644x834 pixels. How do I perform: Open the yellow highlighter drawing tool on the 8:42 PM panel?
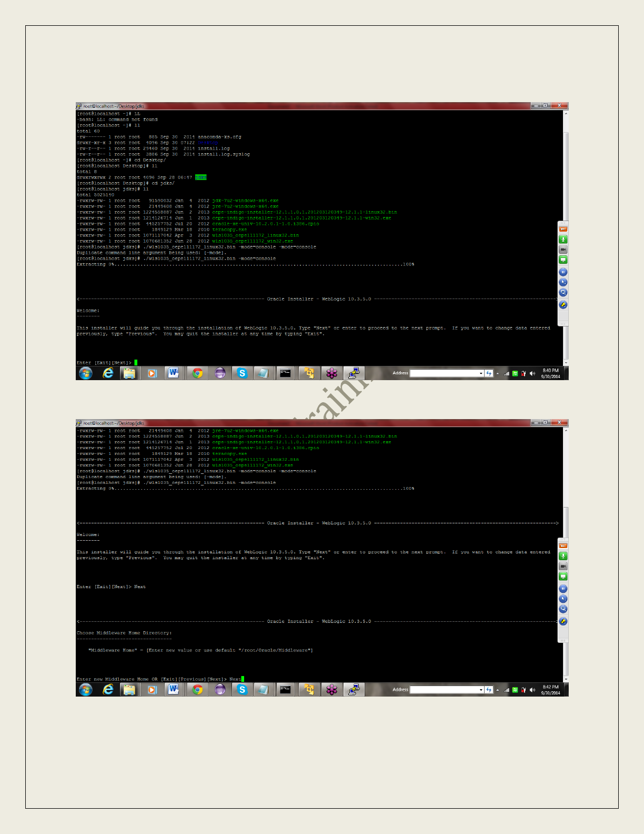[x=563, y=621]
